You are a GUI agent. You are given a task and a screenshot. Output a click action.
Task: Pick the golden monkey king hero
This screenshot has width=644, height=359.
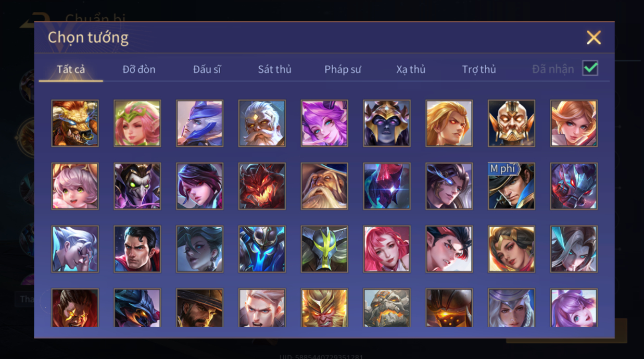[324, 308]
